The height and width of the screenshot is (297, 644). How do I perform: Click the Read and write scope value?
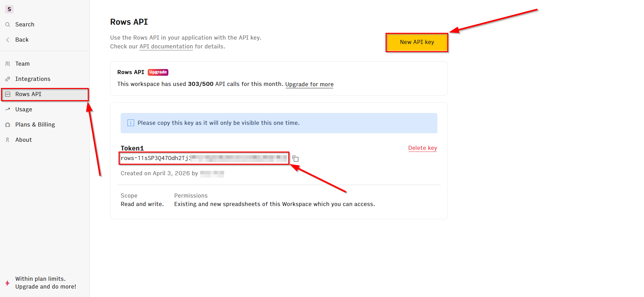point(142,204)
